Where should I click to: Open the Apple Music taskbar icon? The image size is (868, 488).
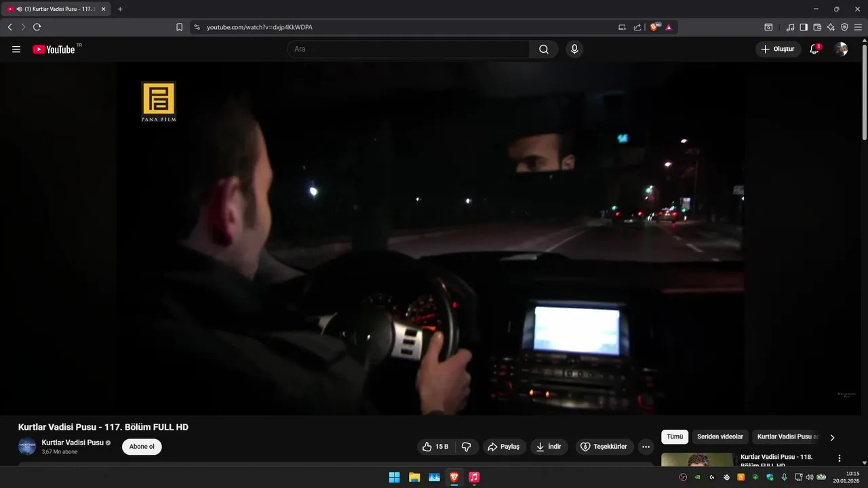point(474,477)
